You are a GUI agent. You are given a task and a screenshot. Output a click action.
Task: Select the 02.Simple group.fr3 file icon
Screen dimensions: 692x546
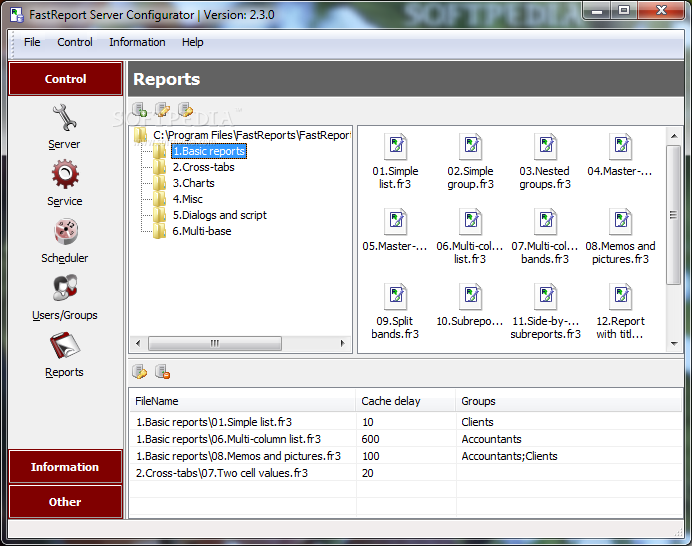click(x=470, y=146)
